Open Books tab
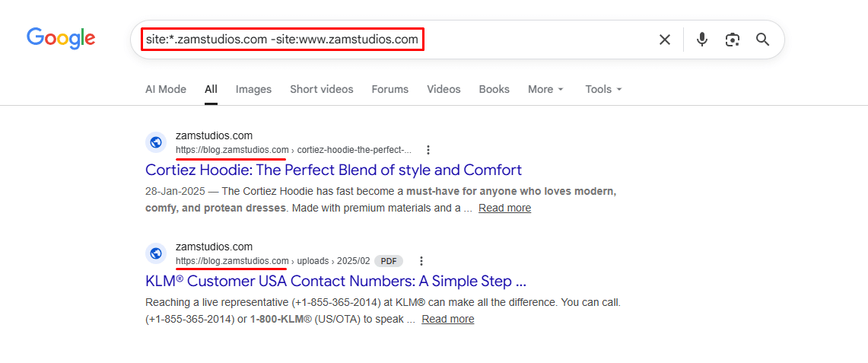Screen dimensions: 868x363 tap(494, 89)
